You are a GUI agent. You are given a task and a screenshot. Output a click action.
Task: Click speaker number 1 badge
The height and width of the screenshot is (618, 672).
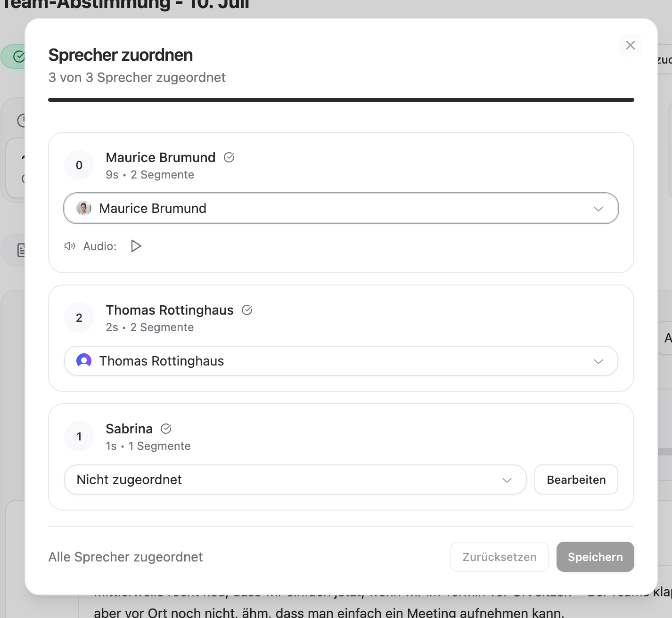79,436
